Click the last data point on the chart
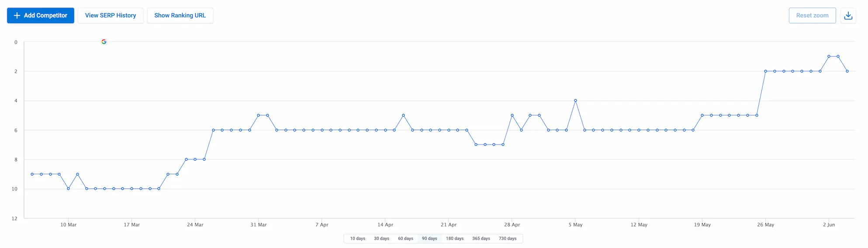868x248 pixels. pyautogui.click(x=847, y=71)
